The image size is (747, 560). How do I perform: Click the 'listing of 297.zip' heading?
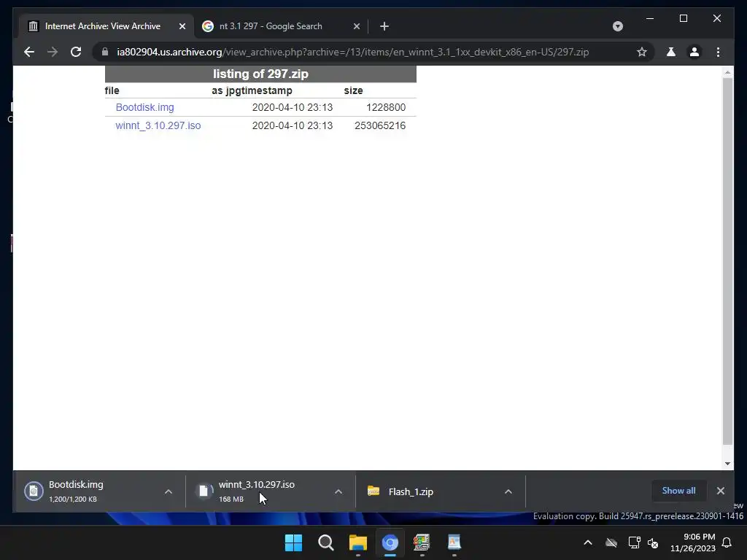pyautogui.click(x=260, y=74)
